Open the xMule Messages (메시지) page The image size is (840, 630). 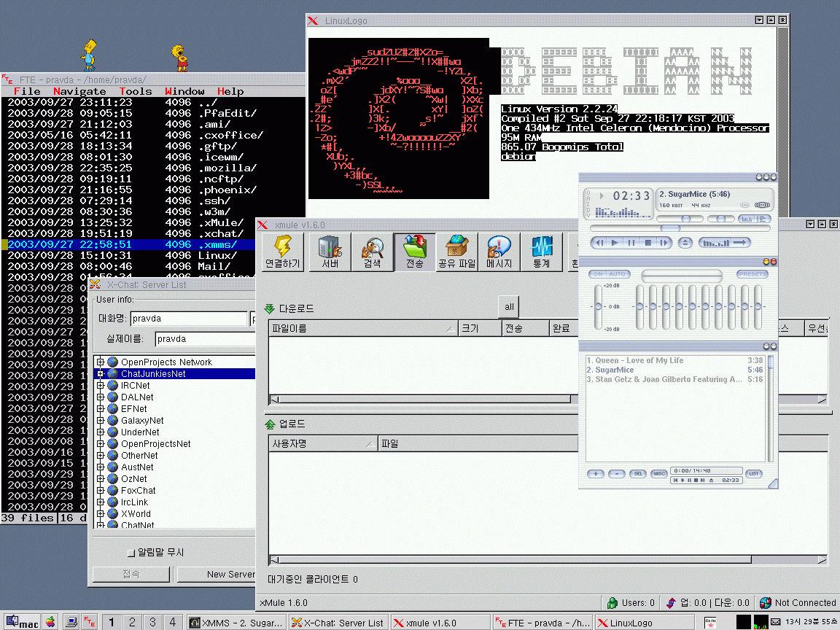[x=499, y=252]
